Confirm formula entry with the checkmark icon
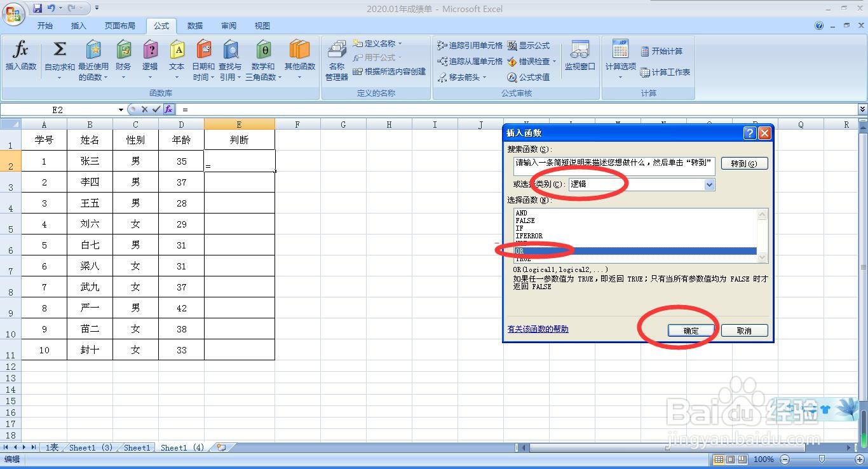Image resolution: width=868 pixels, height=469 pixels. tap(156, 109)
